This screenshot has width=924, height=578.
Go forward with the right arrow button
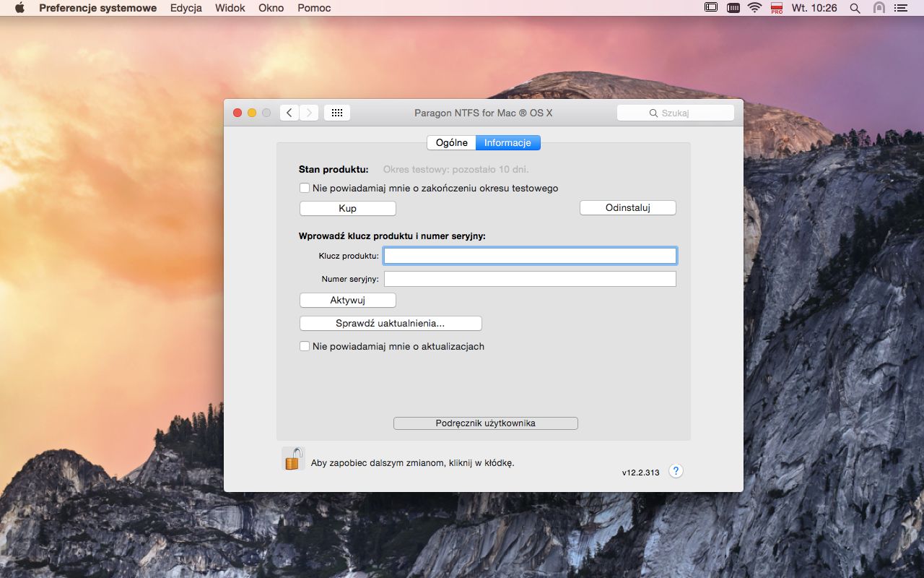309,113
